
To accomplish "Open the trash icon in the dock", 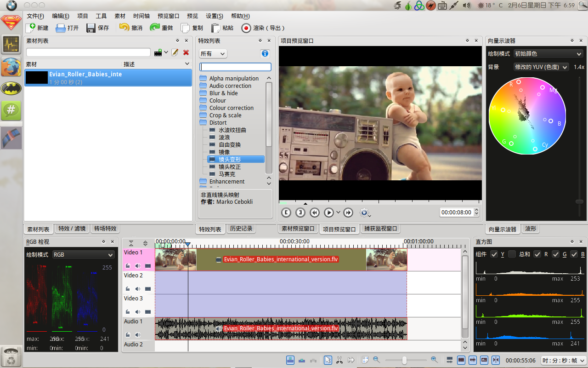I will (11, 356).
